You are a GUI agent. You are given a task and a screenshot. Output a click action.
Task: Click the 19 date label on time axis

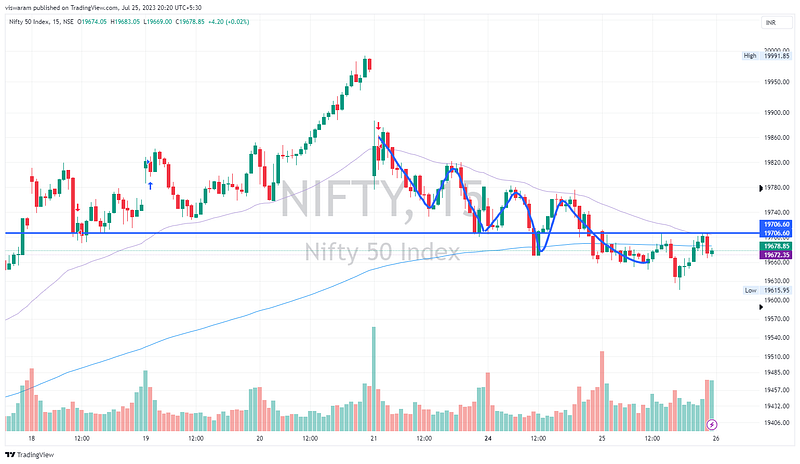pos(146,438)
